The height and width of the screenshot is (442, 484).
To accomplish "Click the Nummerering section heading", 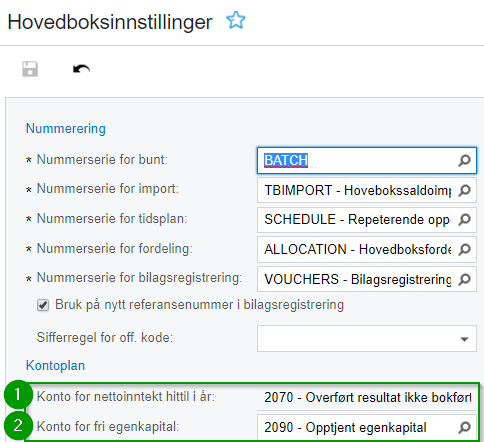I will (x=66, y=128).
